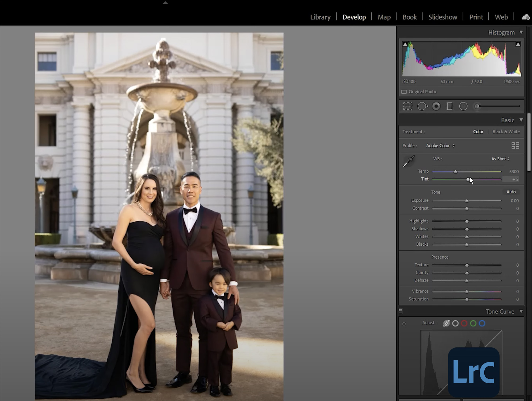Browse profiles with the Profile Browser grid icon
The height and width of the screenshot is (401, 532).
[x=515, y=146]
